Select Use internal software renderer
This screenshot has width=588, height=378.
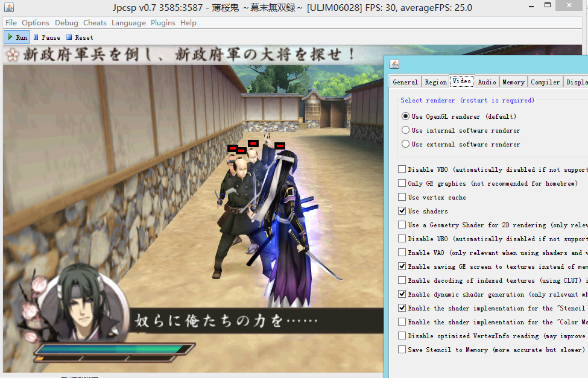click(x=405, y=130)
